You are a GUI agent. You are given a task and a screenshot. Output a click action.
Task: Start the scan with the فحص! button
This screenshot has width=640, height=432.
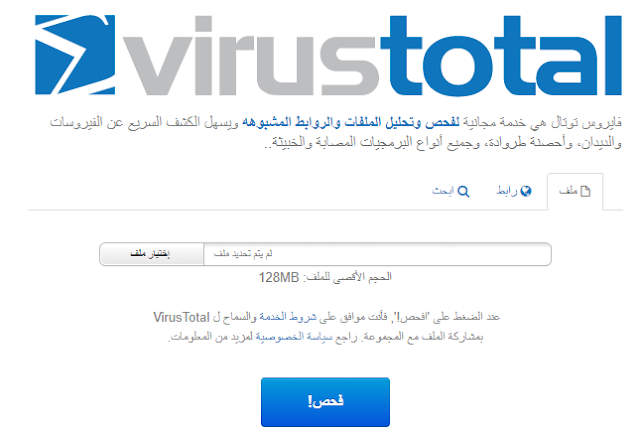325,402
